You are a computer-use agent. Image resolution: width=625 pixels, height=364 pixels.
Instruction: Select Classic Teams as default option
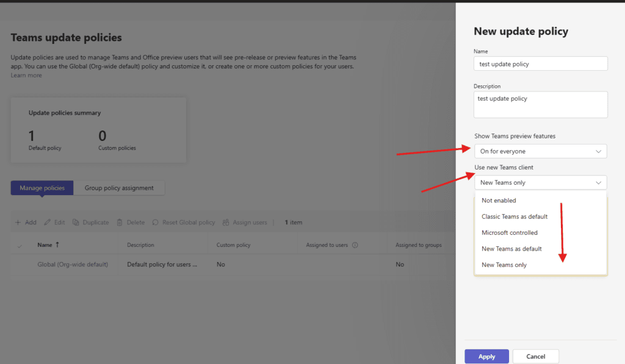click(x=514, y=216)
